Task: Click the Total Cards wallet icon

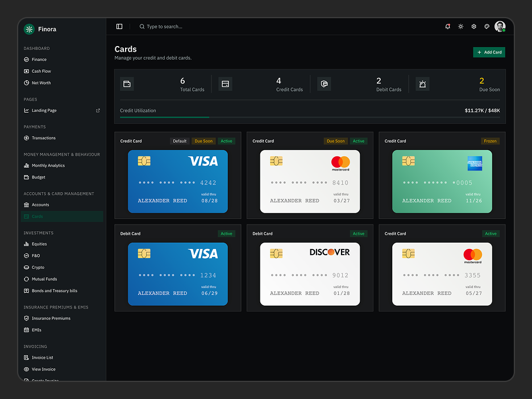Action: click(x=127, y=84)
